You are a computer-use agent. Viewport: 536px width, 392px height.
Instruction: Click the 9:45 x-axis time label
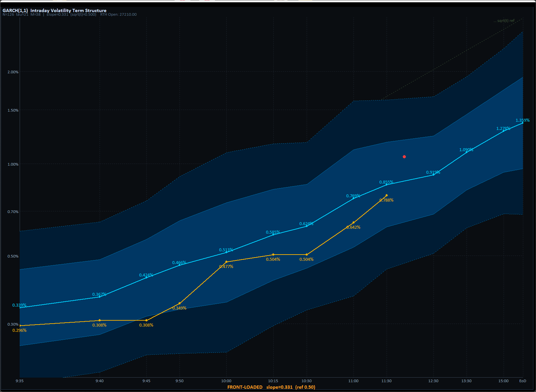pos(146,381)
